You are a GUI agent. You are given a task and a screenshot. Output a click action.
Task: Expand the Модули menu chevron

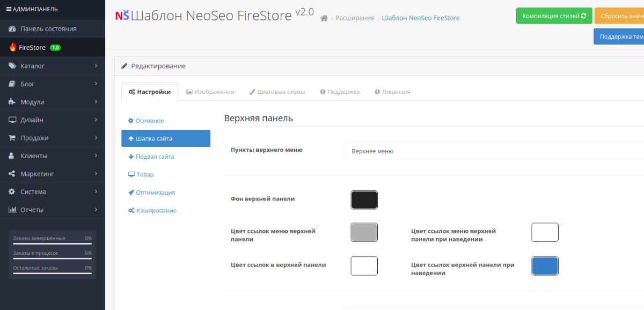point(96,102)
